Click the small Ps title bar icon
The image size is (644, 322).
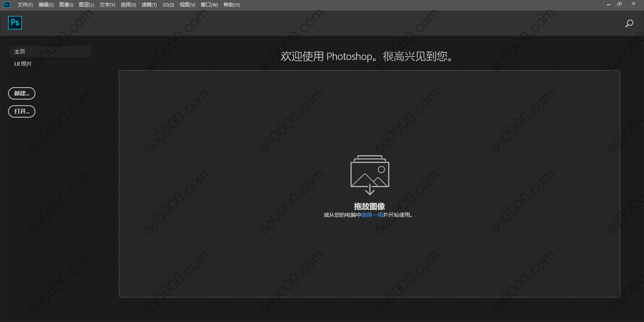click(x=7, y=5)
